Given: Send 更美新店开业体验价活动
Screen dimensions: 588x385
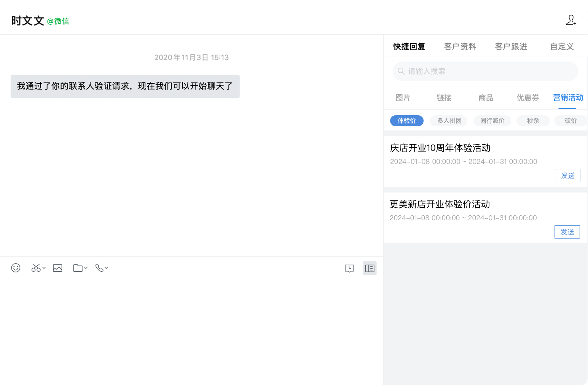Looking at the screenshot, I should point(567,232).
